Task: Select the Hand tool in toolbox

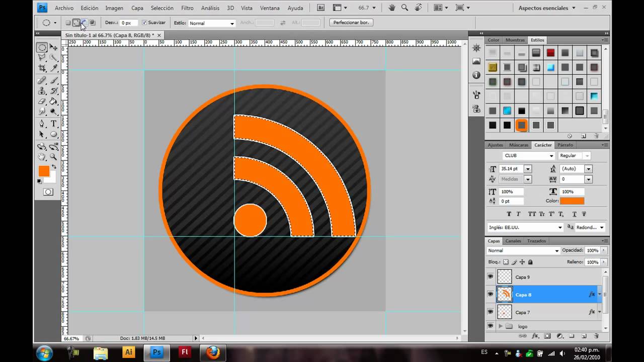Action: (x=42, y=157)
